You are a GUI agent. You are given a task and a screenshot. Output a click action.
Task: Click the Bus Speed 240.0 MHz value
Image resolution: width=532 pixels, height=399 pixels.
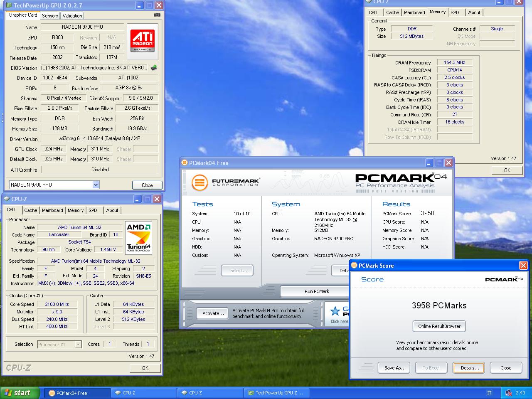tap(57, 319)
